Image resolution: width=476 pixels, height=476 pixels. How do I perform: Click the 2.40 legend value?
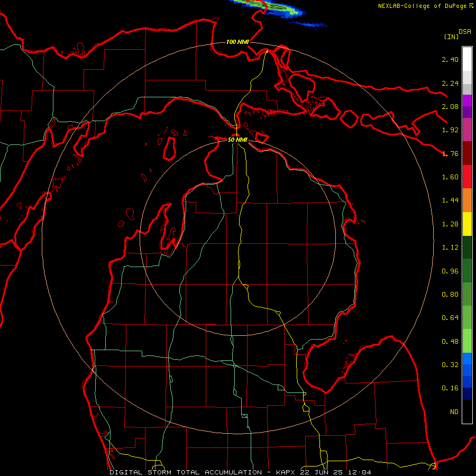pos(450,59)
